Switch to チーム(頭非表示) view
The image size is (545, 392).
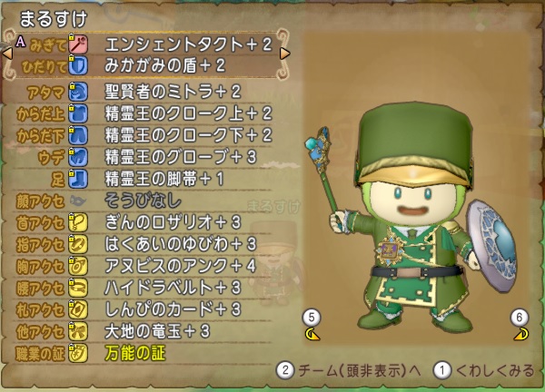(349, 370)
